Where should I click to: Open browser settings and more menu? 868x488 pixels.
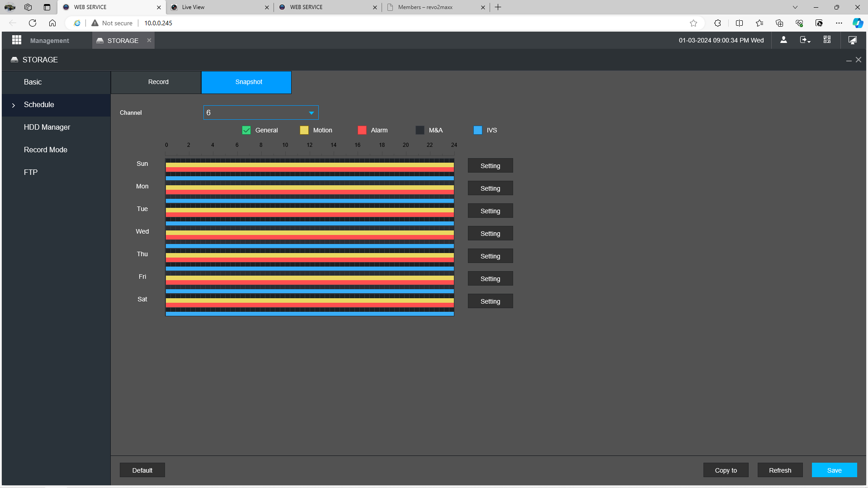(x=839, y=23)
